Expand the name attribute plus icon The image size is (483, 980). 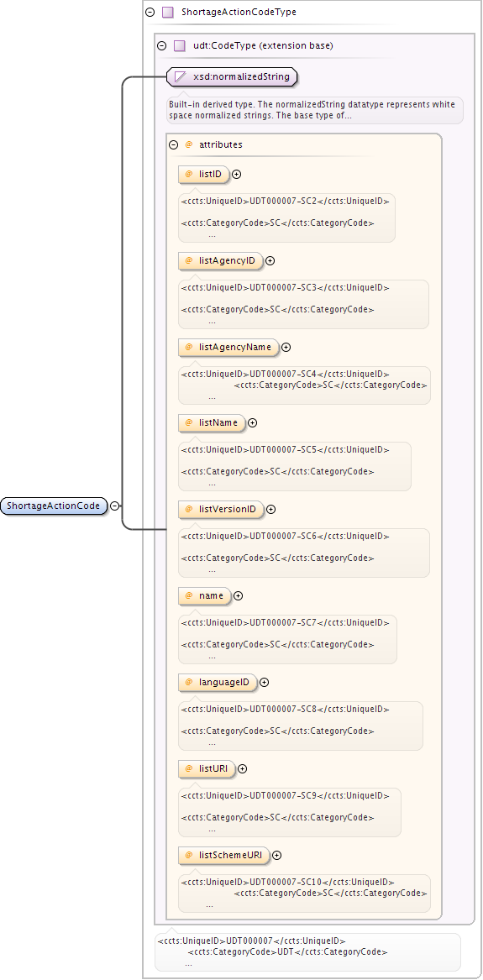(x=238, y=595)
